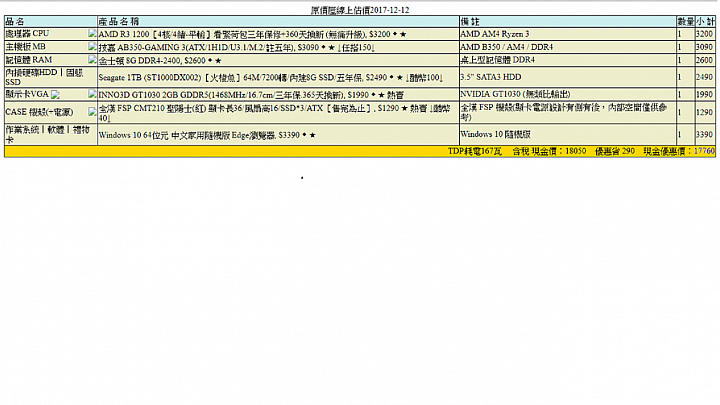Click the subtotal 1990 in the VGA row
The height and width of the screenshot is (405, 720).
704,94
